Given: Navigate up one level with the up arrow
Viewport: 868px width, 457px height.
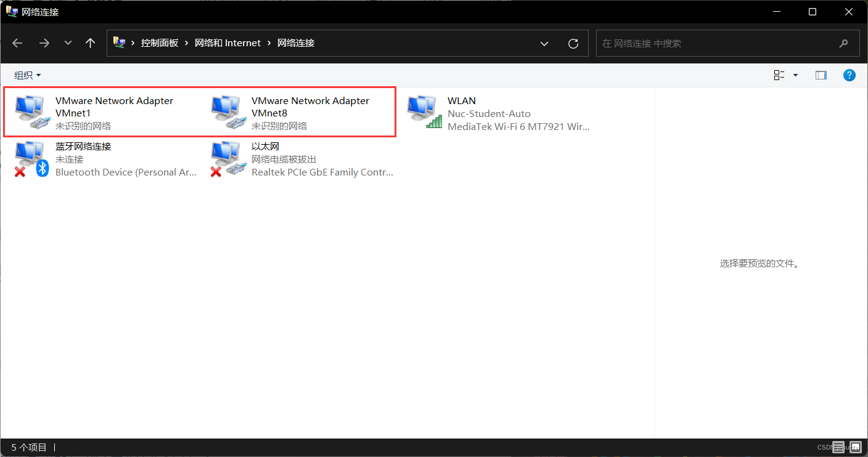Looking at the screenshot, I should click(90, 43).
